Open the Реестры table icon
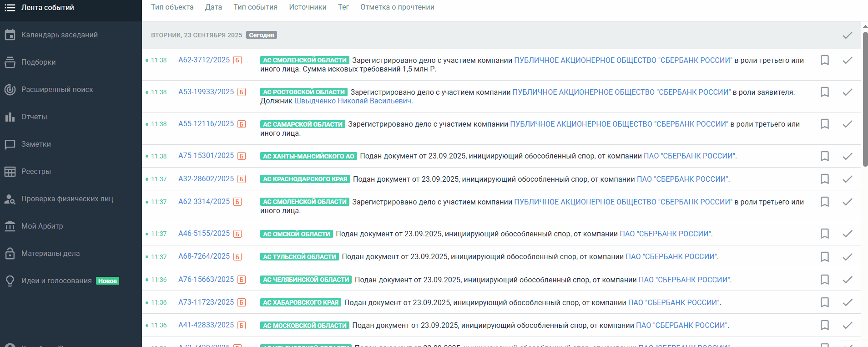 10,172
